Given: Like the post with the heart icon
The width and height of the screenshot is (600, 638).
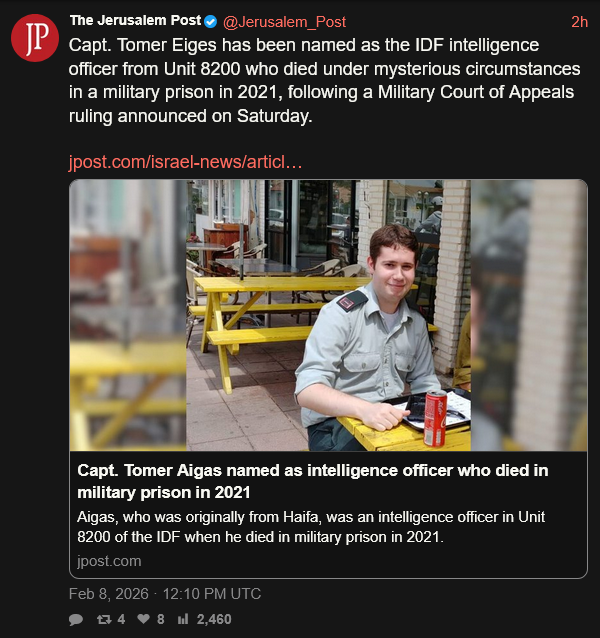Looking at the screenshot, I should coord(146,619).
